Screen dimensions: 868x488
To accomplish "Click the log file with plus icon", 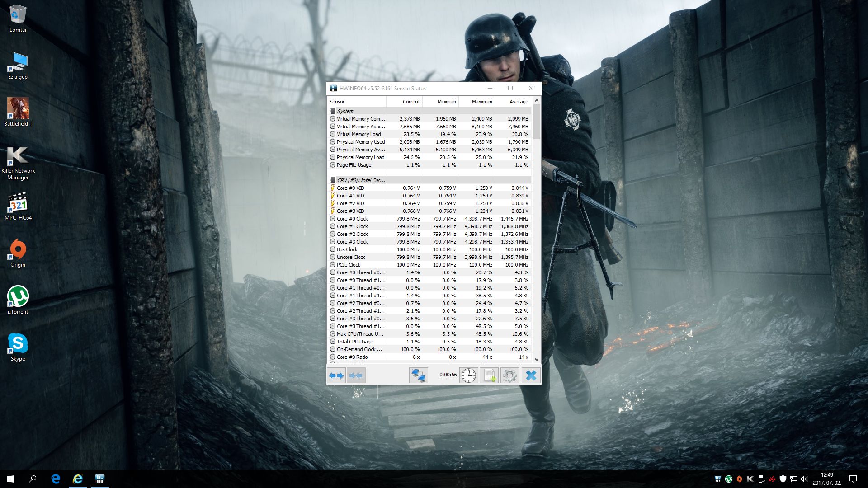I will point(489,375).
